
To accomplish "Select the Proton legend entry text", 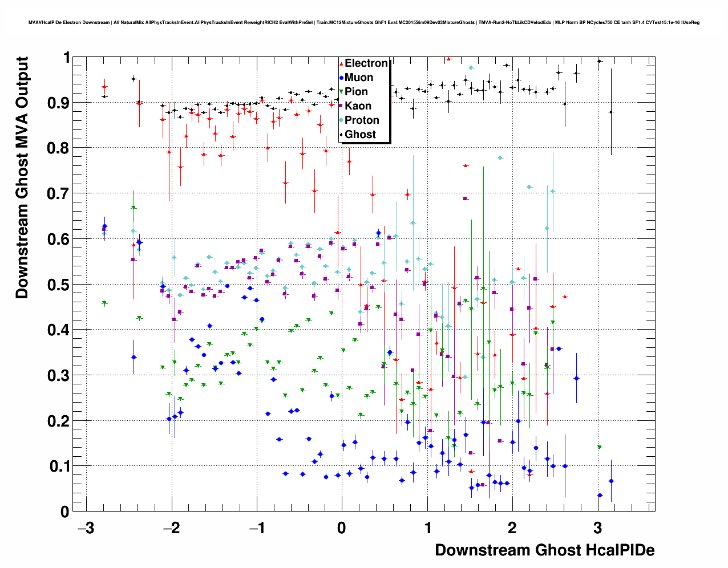I will (x=362, y=120).
